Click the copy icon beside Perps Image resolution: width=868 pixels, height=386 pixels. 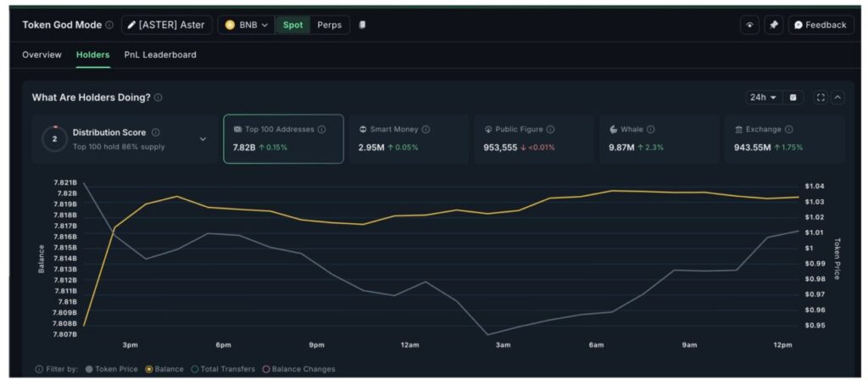tap(362, 25)
